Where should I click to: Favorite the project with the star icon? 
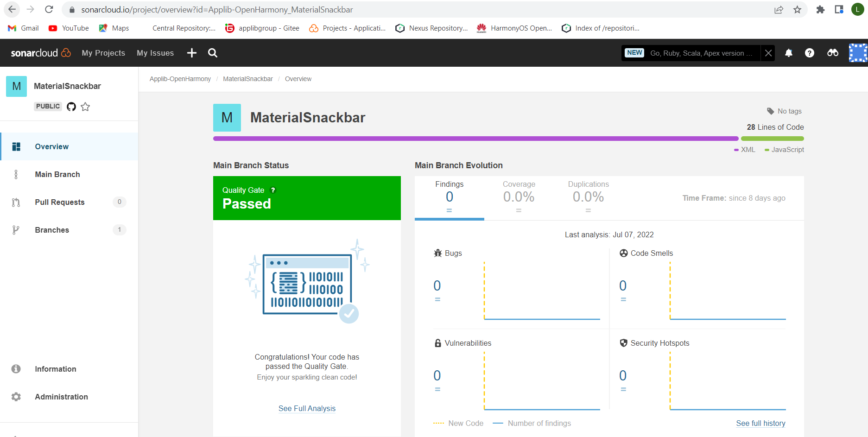(x=85, y=107)
